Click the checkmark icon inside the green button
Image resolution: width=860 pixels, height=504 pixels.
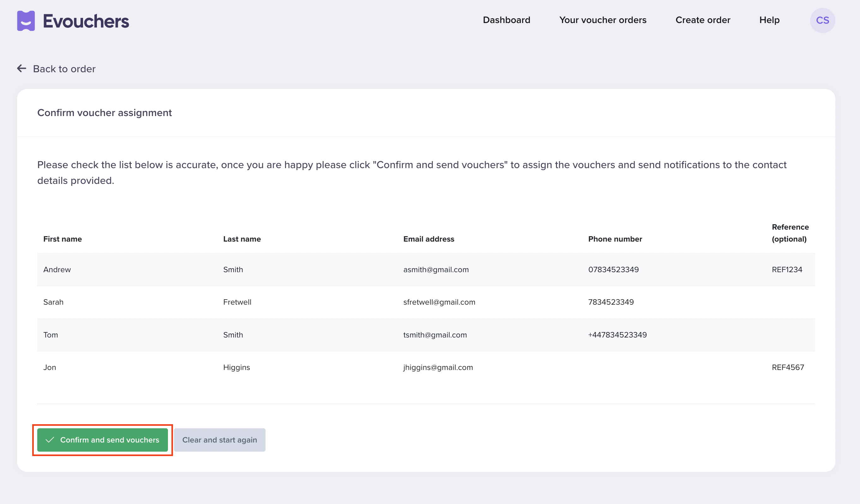click(50, 440)
